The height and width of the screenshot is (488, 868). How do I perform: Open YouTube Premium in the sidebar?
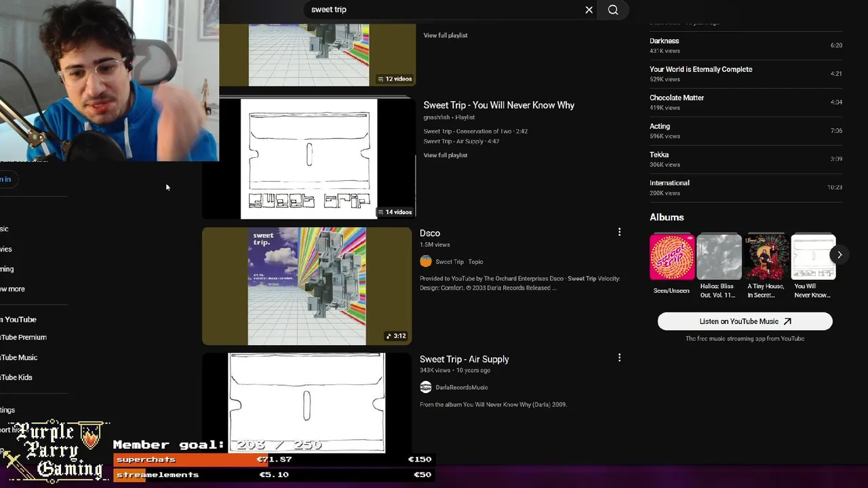[x=23, y=337]
